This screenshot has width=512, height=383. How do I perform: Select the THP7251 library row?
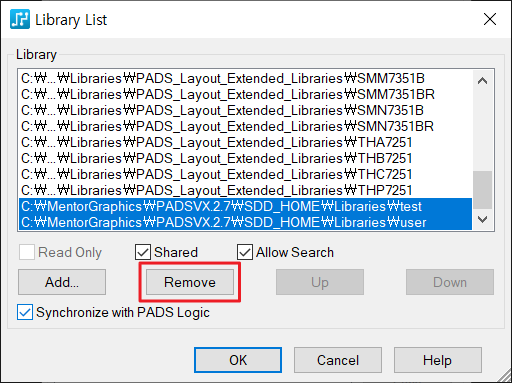[x=245, y=190]
